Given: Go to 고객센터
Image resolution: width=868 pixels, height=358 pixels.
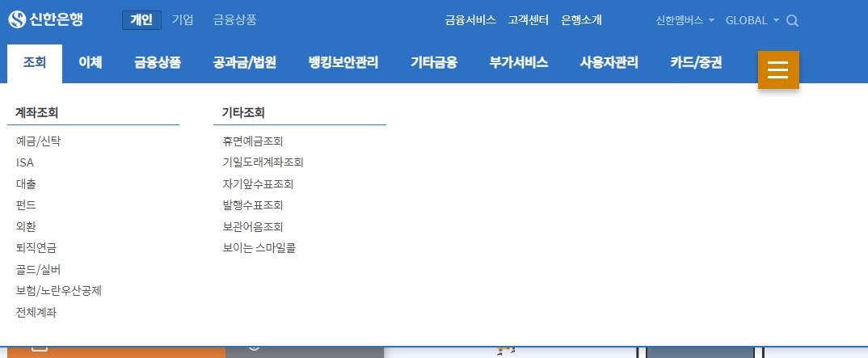Looking at the screenshot, I should click(529, 20).
